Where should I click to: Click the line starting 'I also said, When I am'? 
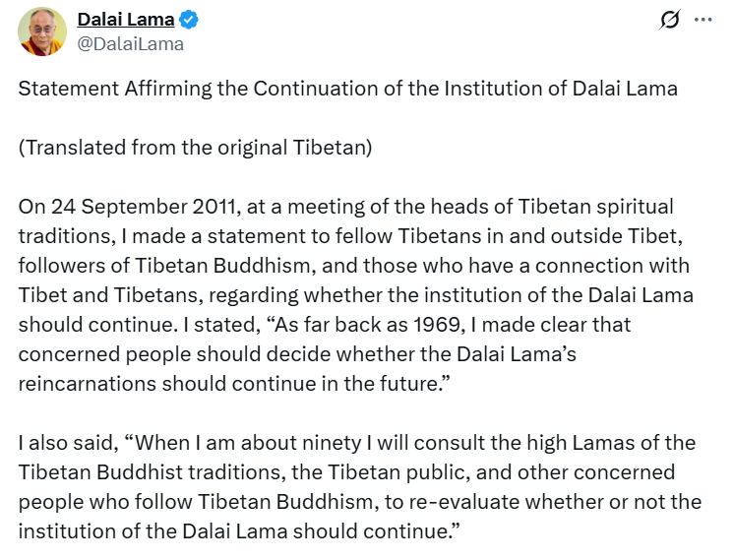(x=357, y=443)
